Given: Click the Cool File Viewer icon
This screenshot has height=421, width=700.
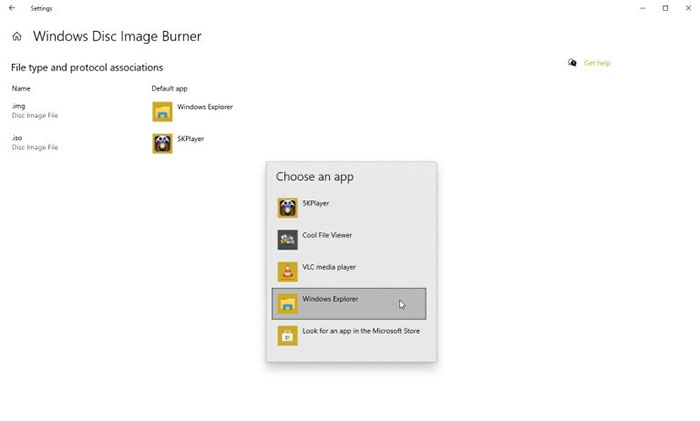Looking at the screenshot, I should click(288, 240).
